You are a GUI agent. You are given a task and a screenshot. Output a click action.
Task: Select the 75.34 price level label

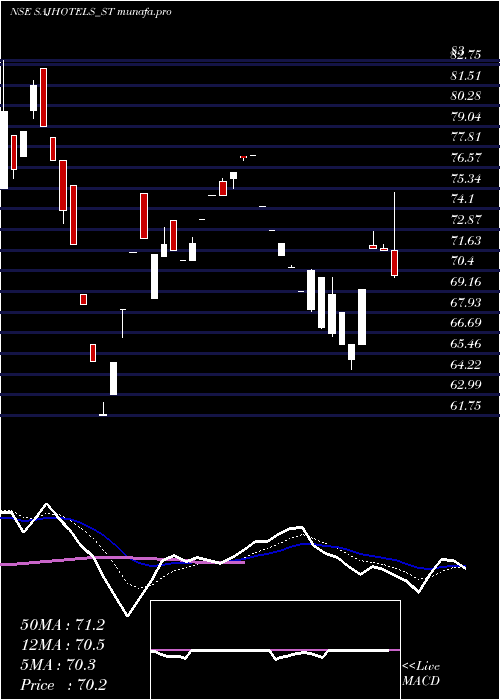pyautogui.click(x=466, y=179)
